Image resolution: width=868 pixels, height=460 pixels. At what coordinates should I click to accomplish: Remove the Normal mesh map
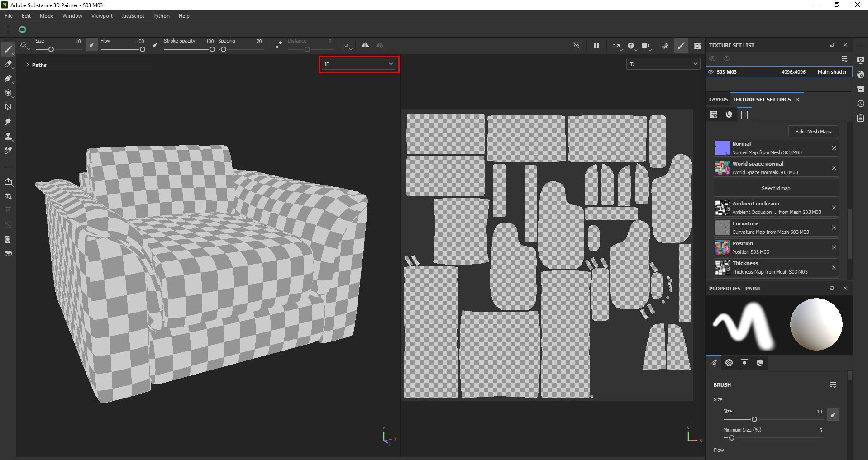point(834,148)
